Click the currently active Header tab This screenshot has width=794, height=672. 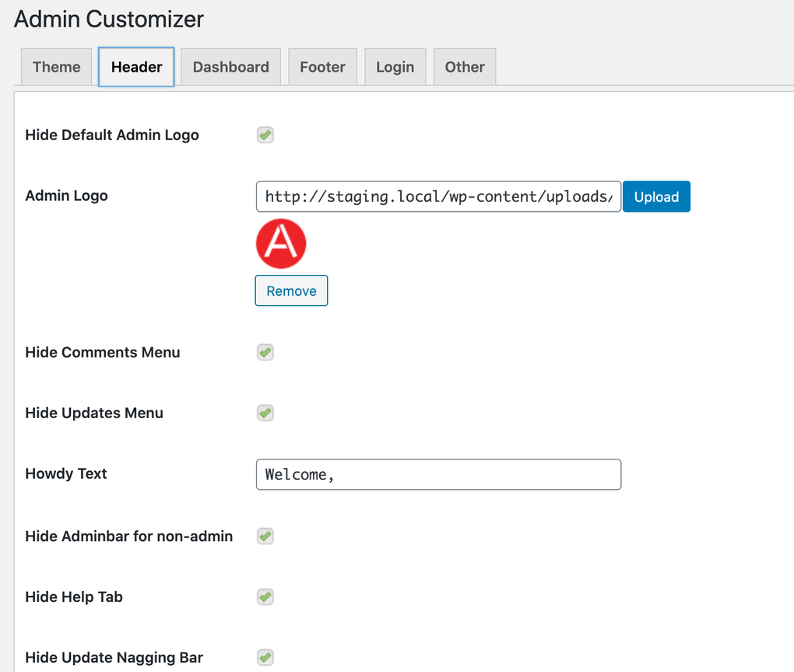pyautogui.click(x=135, y=67)
